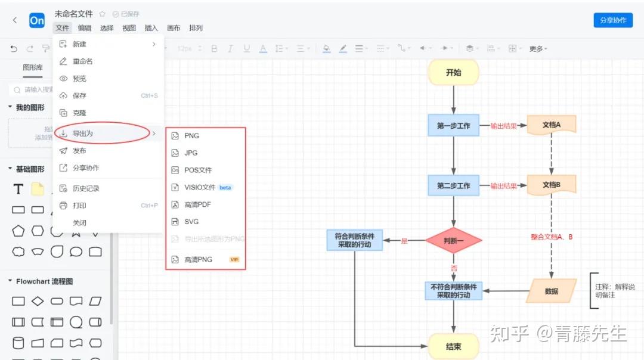Export as JPG
The height and width of the screenshot is (360, 644).
click(x=206, y=153)
